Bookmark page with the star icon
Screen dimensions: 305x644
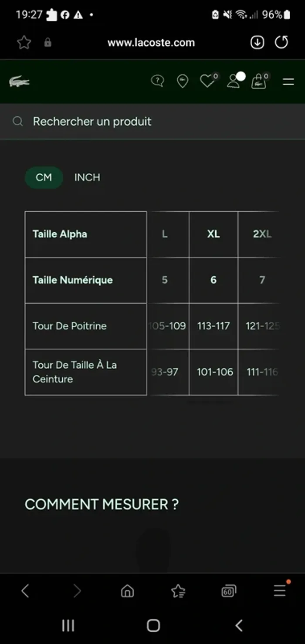coord(24,42)
